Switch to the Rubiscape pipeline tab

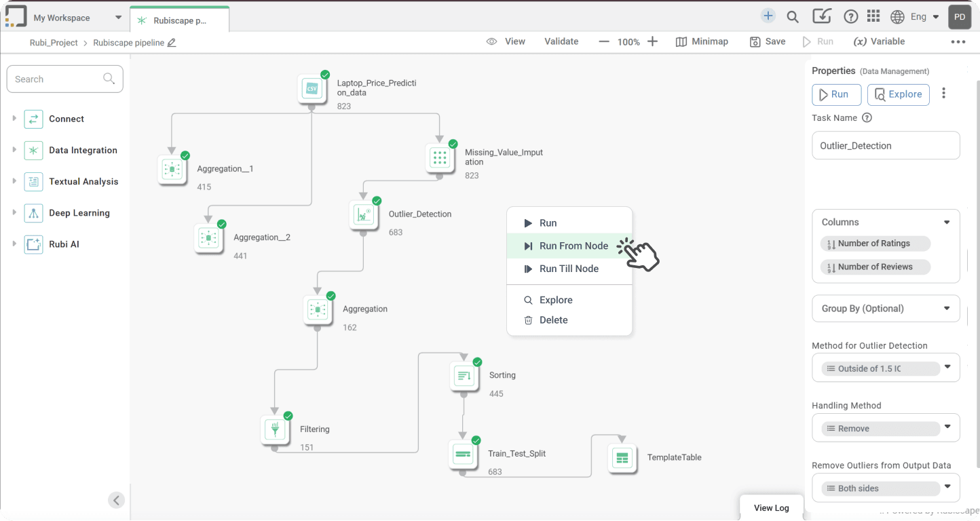pos(180,20)
